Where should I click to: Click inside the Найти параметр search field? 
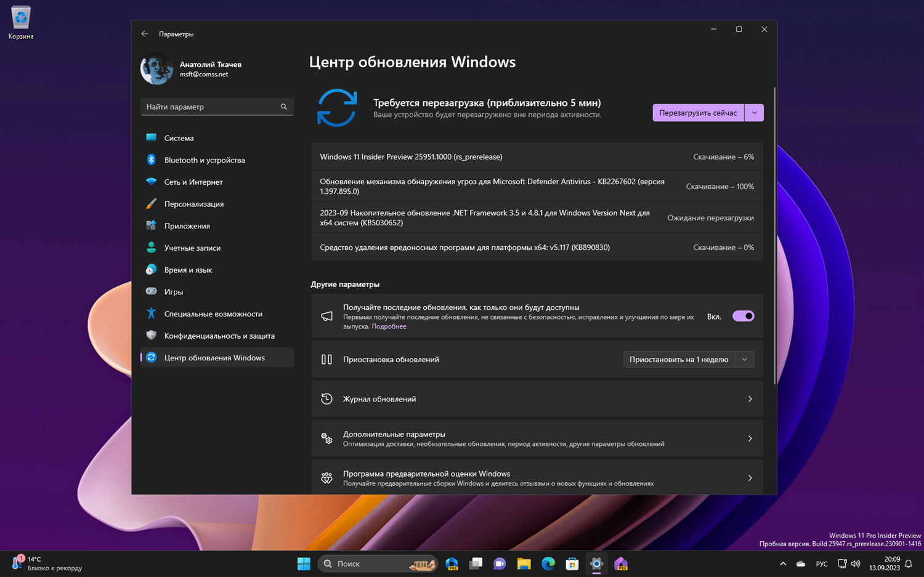pos(217,107)
